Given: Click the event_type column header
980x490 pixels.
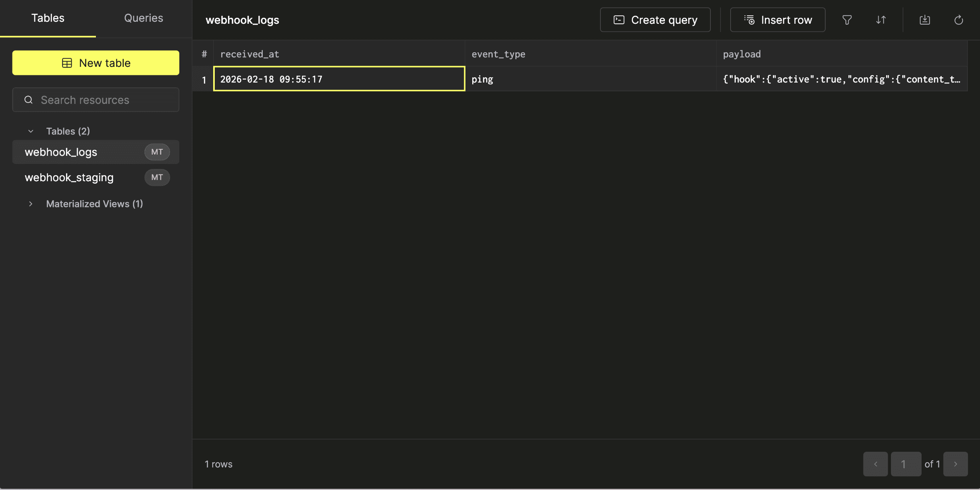Looking at the screenshot, I should coord(498,54).
